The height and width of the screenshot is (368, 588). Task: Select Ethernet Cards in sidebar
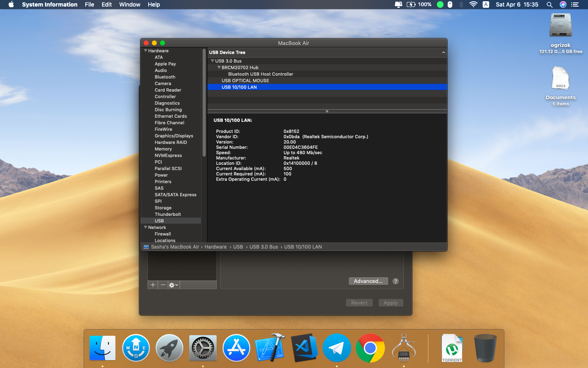[171, 116]
